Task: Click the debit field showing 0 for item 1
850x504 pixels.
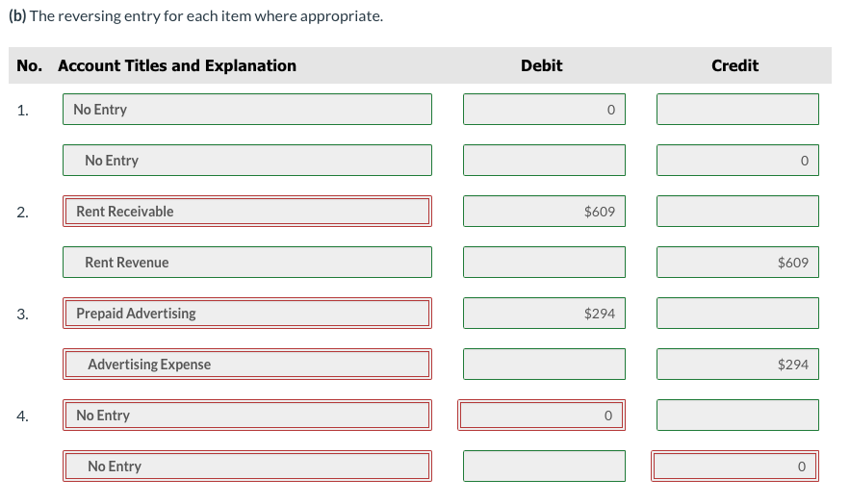Action: pos(544,110)
